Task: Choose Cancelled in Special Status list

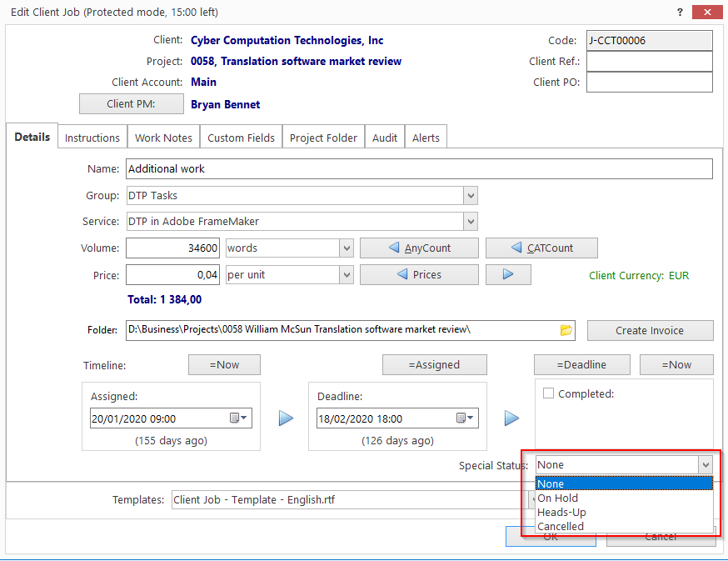Action: 624,526
